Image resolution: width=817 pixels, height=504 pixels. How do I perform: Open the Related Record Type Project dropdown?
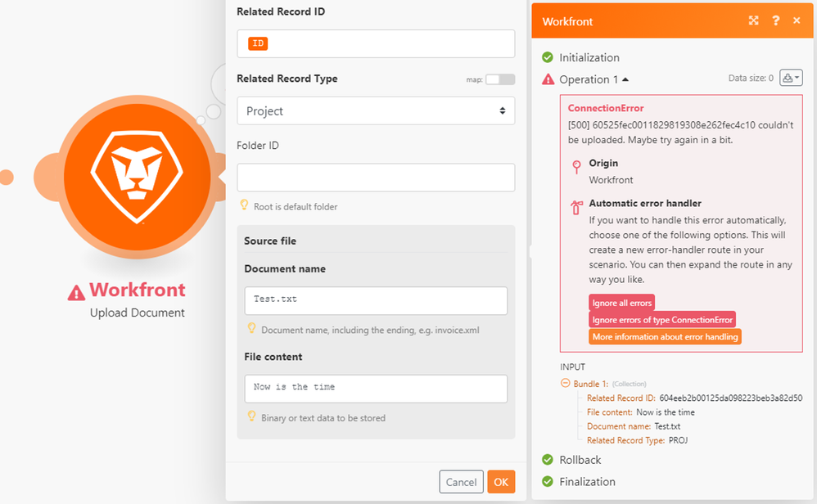pyautogui.click(x=376, y=111)
